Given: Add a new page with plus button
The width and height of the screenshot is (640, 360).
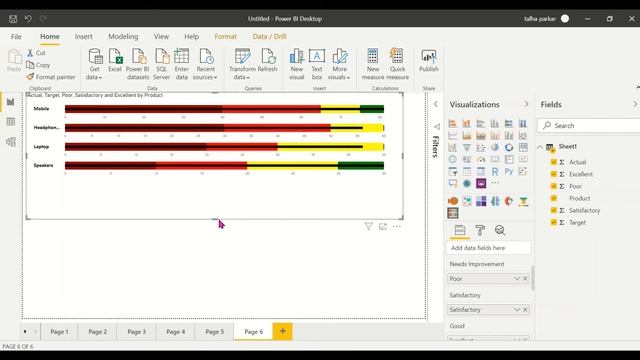Looking at the screenshot, I should [x=282, y=331].
